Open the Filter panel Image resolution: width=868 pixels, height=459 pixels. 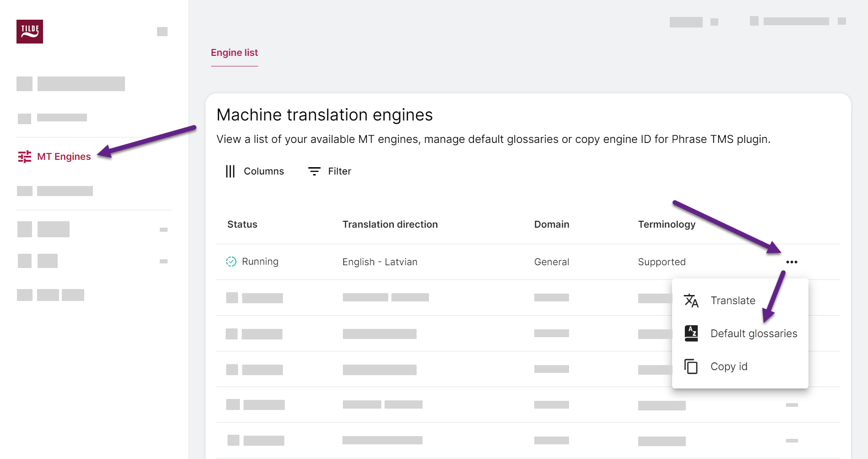330,171
